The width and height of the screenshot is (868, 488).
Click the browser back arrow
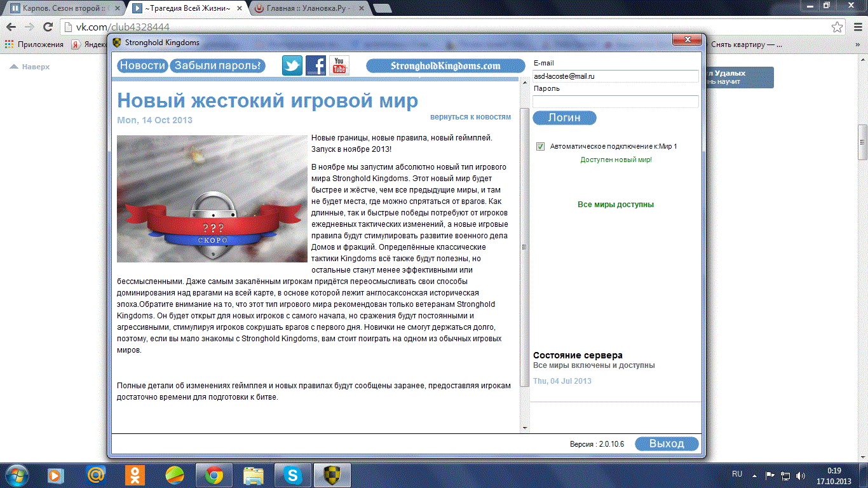click(12, 27)
